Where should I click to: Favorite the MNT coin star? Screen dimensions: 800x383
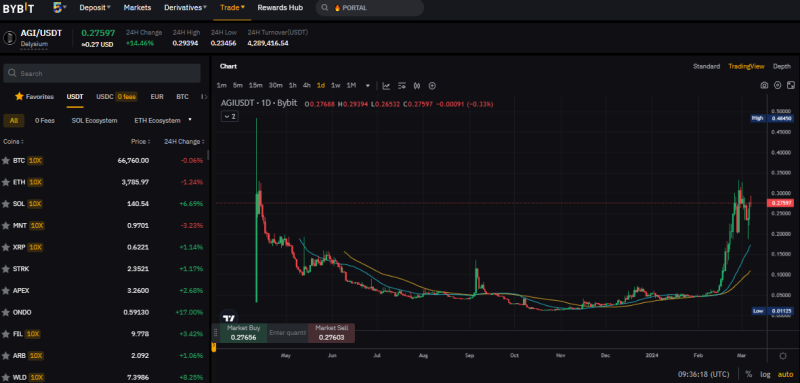pos(6,225)
